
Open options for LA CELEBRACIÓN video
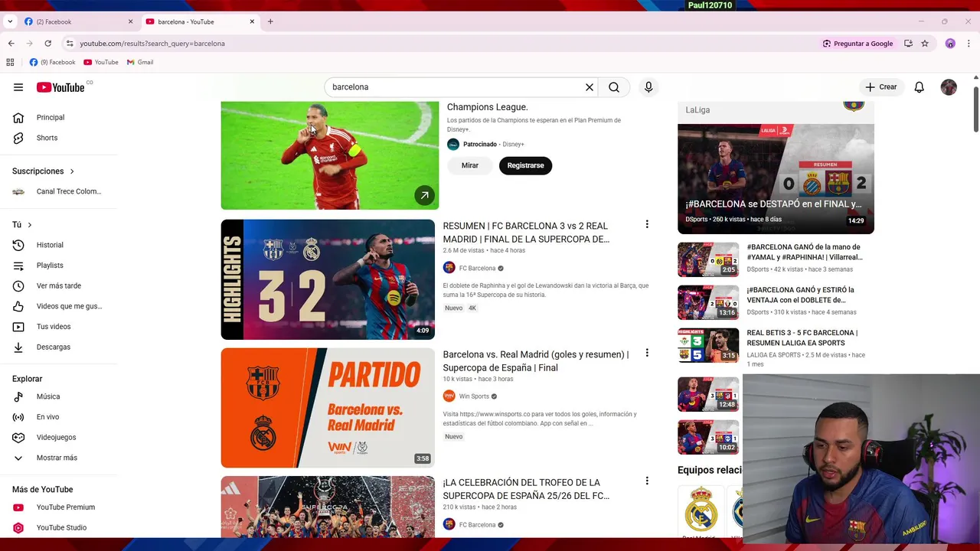tap(647, 481)
